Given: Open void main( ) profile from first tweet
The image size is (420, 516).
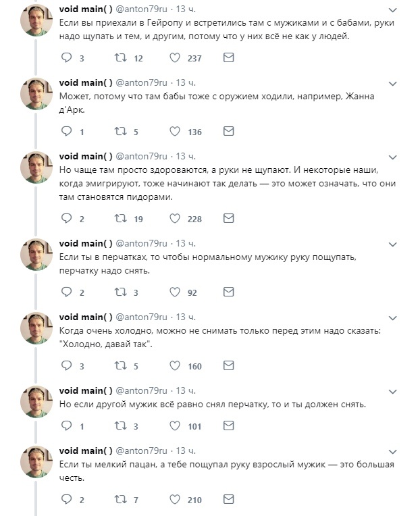Looking at the screenshot, I should pos(86,9).
